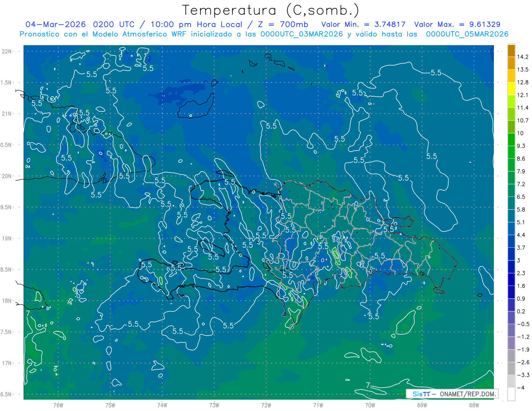Click the '72W' longitude axis label
532x411 pixels.
tap(266, 405)
